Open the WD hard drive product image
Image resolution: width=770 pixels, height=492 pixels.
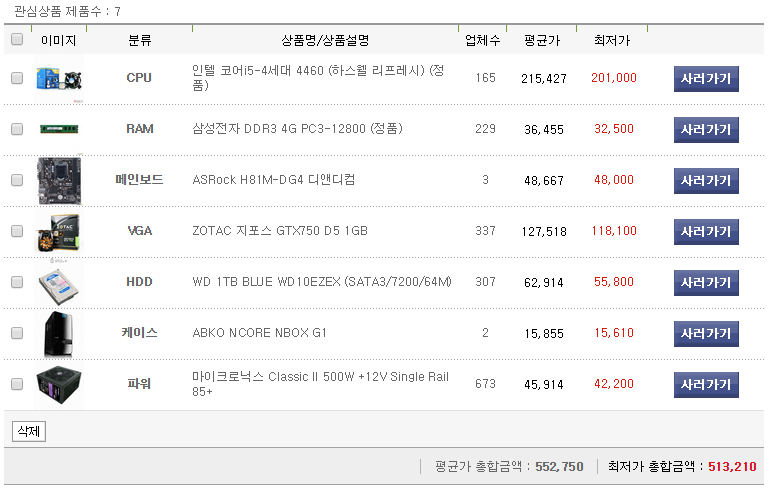(x=58, y=282)
